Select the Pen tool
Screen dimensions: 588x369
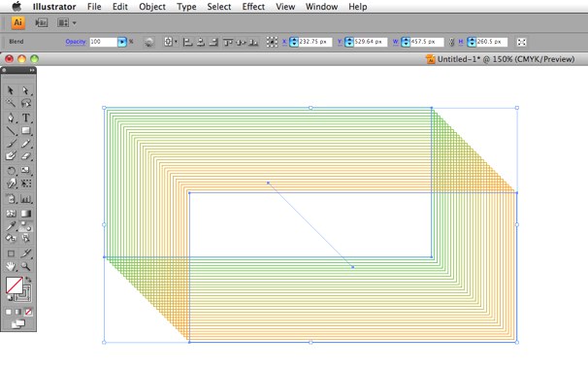[x=11, y=117]
